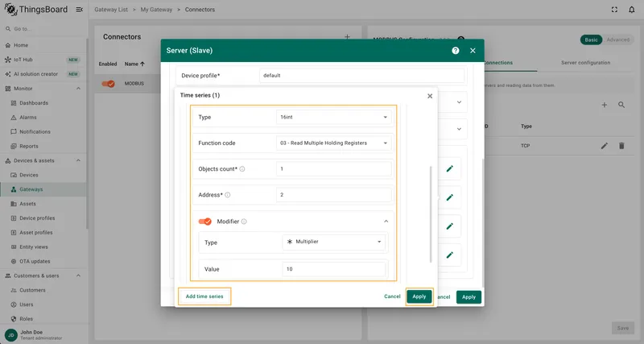Toggle the MODBUS connector enabled switch
The height and width of the screenshot is (344, 644).
(x=109, y=84)
